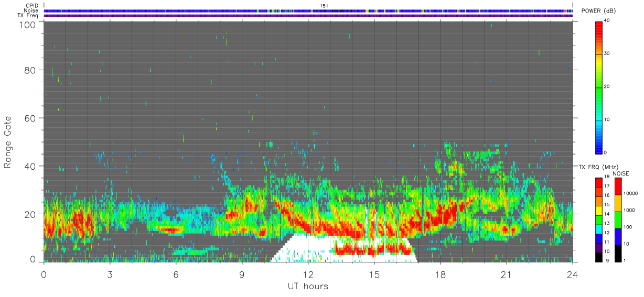644x297 pixels.
Task: Click the red top of the power colorbar
Action: coord(598,29)
